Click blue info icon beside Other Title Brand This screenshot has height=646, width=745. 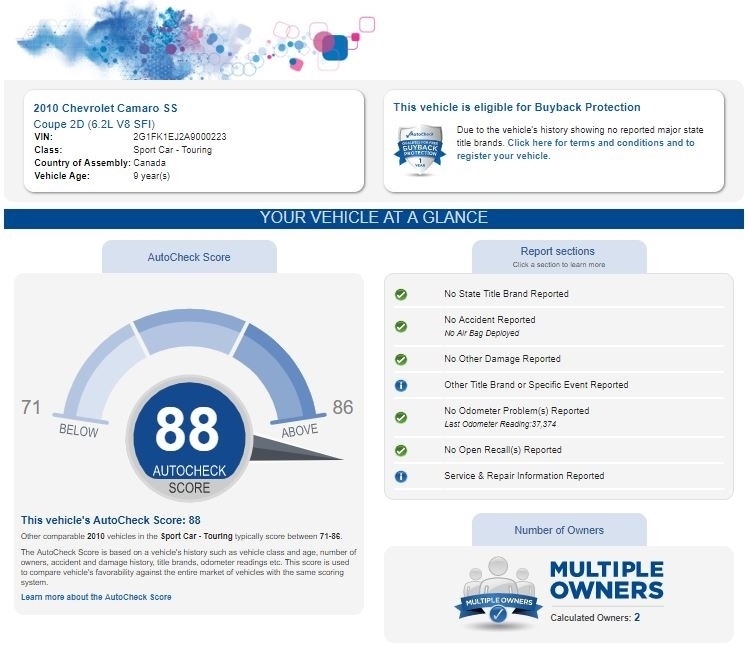401,385
